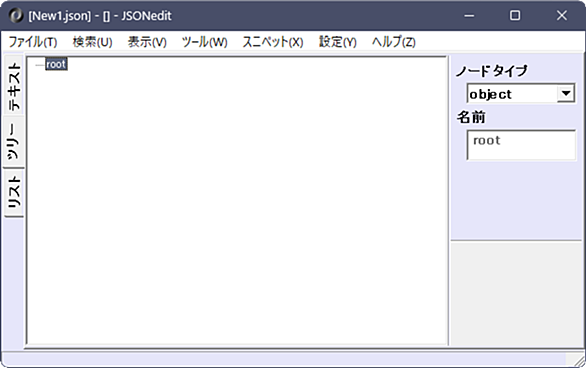
Task: Open the ツール(W) menu
Action: 204,42
